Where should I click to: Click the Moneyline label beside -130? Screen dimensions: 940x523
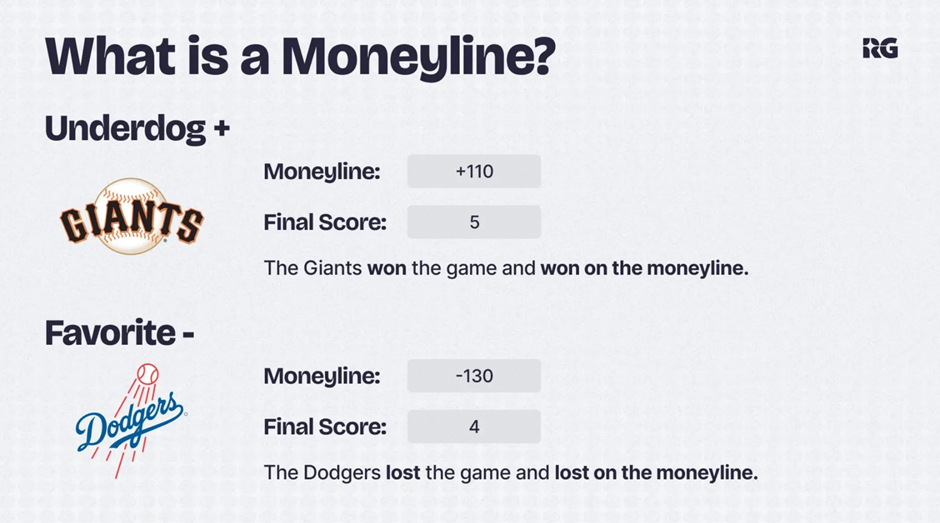(x=322, y=377)
